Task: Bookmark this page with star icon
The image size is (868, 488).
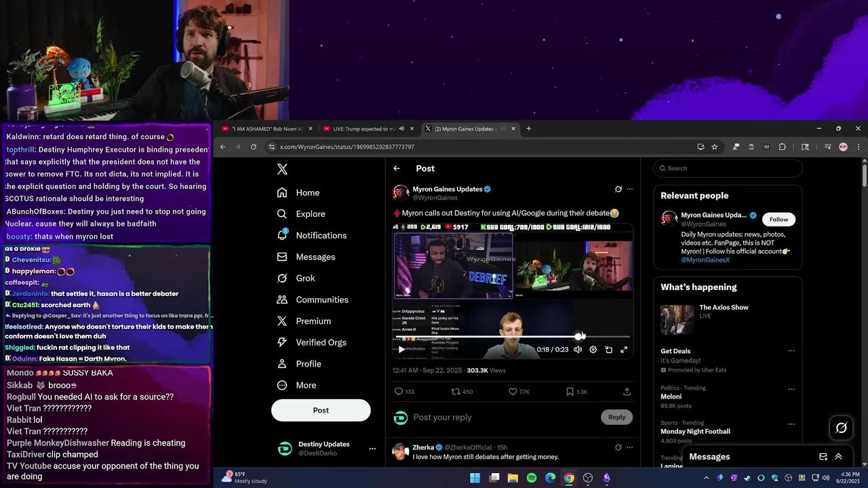Action: [x=714, y=147]
